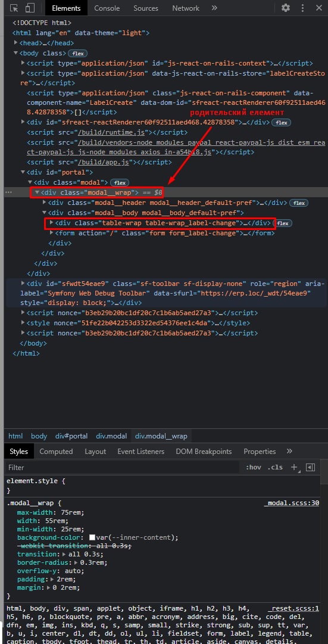Expand the sfreact-reactRenderer div node
328x644 pixels.
[x=23, y=122]
